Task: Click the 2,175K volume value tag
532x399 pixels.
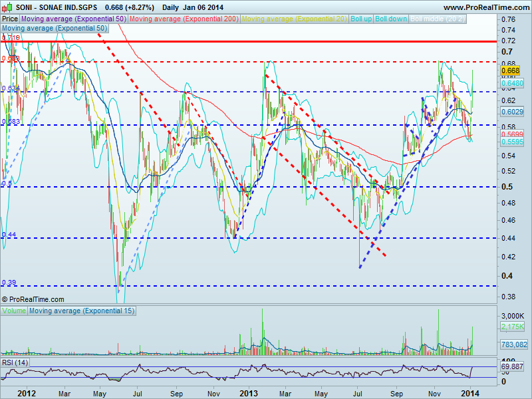Action: pos(513,327)
